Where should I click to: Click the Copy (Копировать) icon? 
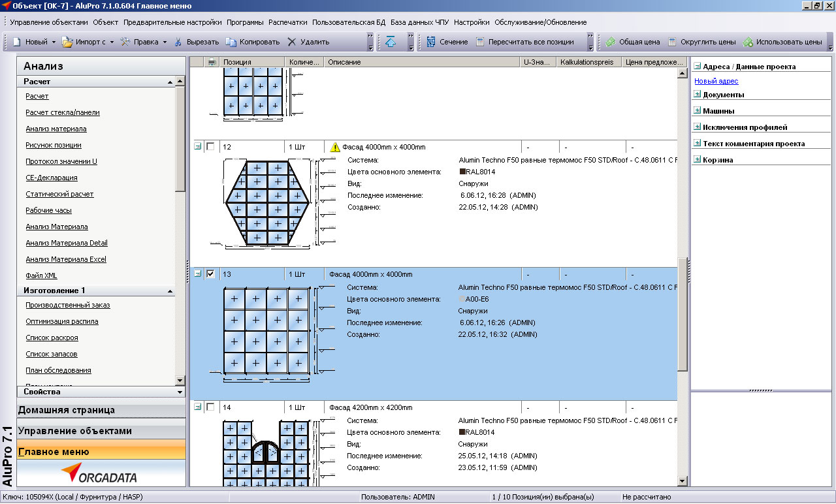pos(231,42)
